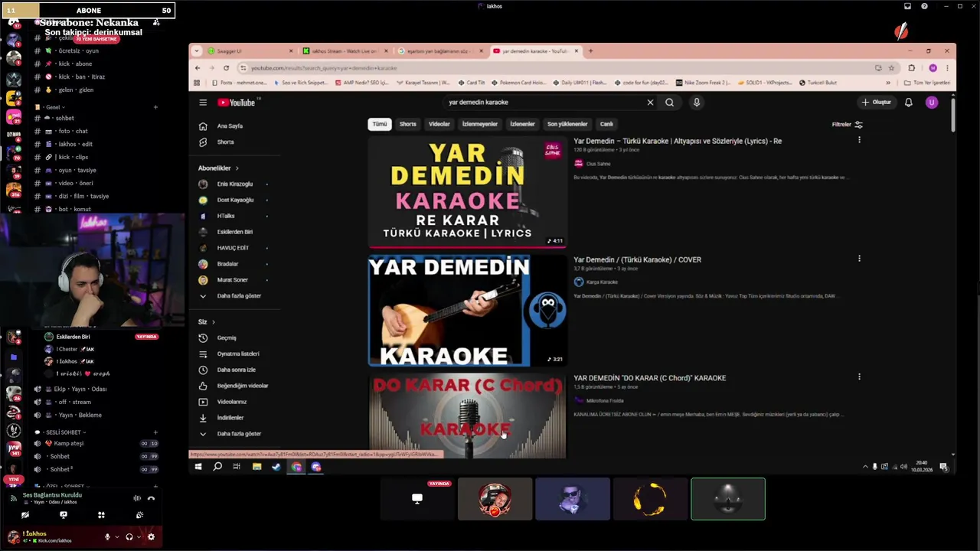980x551 pixels.
Task: Start voice search with microphone icon
Action: (x=697, y=103)
